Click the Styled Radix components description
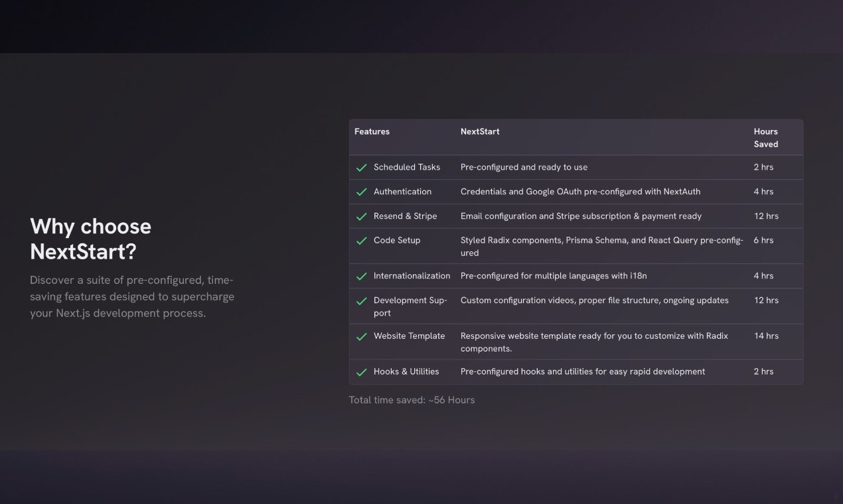The width and height of the screenshot is (843, 504). (x=602, y=247)
